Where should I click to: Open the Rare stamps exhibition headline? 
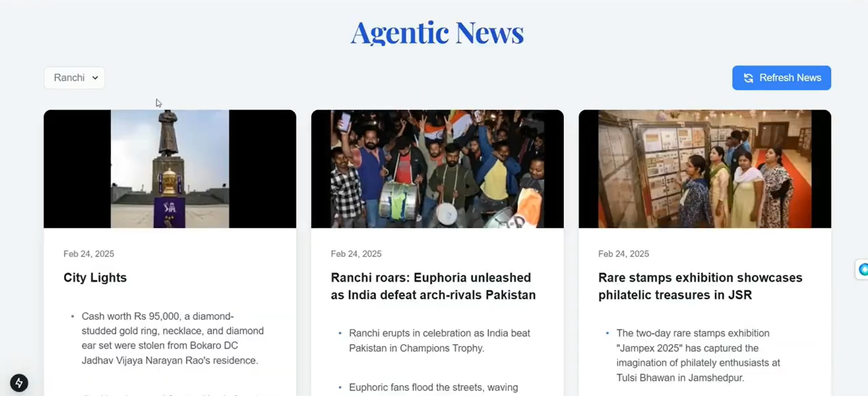pos(700,286)
